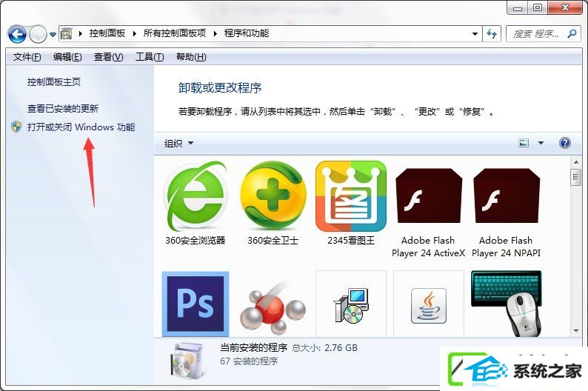
Task: Click the 总大小: 2.76 GB text
Action: pyautogui.click(x=325, y=348)
